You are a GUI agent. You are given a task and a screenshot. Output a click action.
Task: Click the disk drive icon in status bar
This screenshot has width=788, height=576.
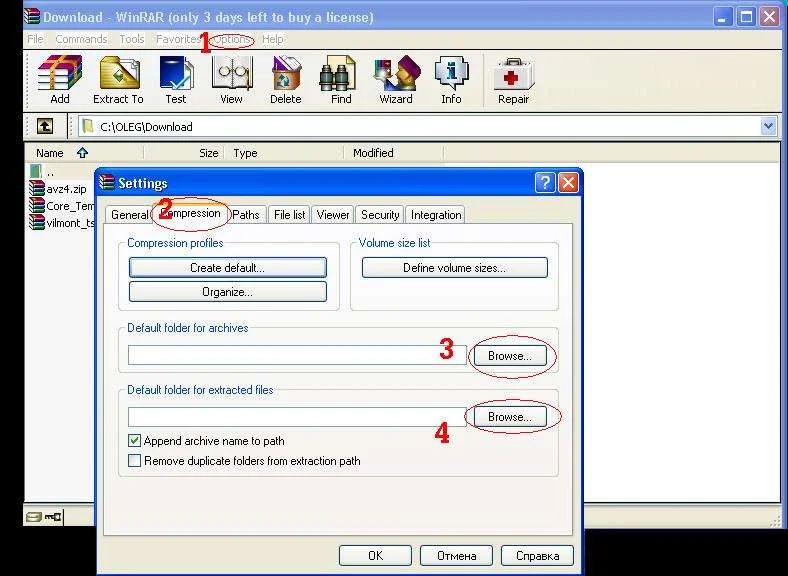click(x=34, y=516)
